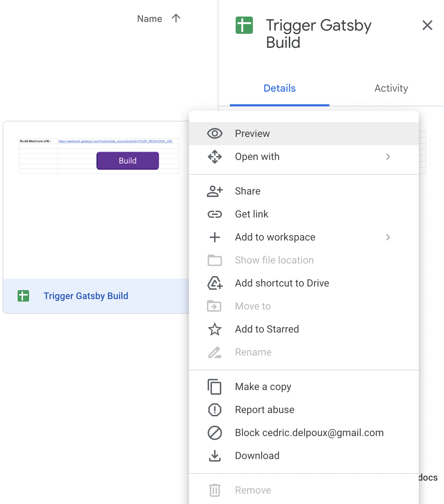Select the greyed Move to entry

point(304,306)
